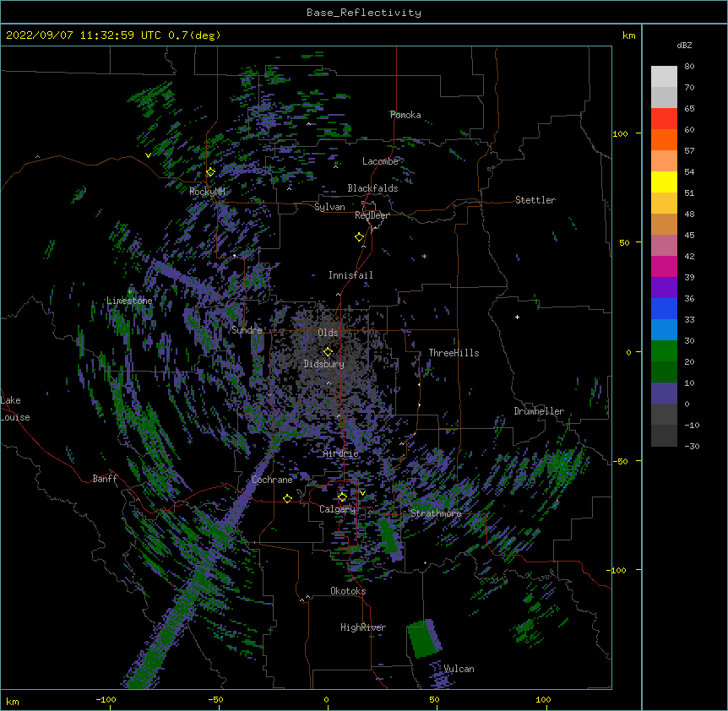Click the yellow V marker northeast of Calgary
The height and width of the screenshot is (711, 728).
coord(362,493)
